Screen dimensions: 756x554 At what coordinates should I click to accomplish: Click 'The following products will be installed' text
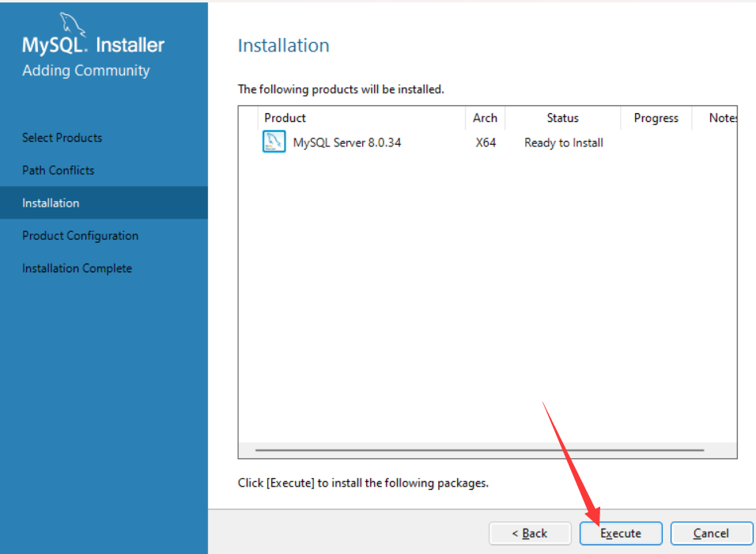point(341,89)
